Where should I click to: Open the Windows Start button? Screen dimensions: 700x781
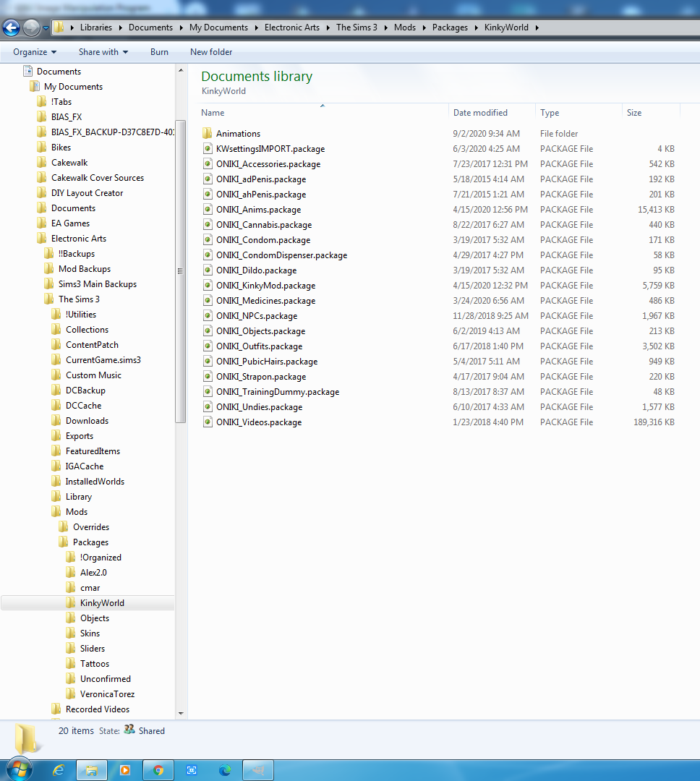(20, 769)
